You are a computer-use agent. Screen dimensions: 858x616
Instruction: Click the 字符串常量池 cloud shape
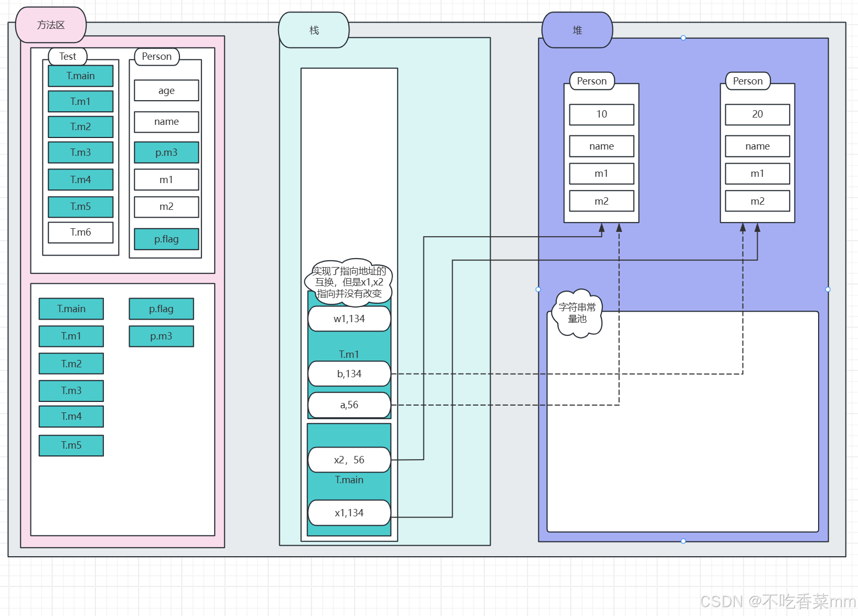tap(577, 313)
